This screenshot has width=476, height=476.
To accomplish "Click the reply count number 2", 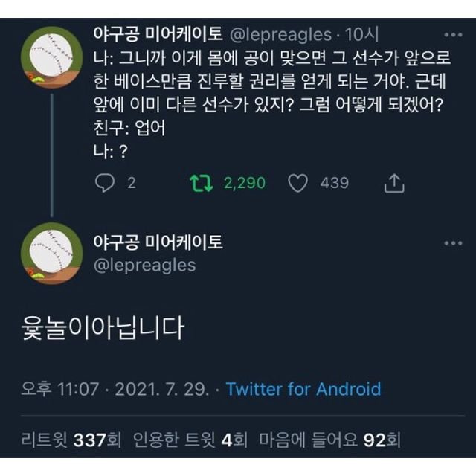I will coord(132,182).
